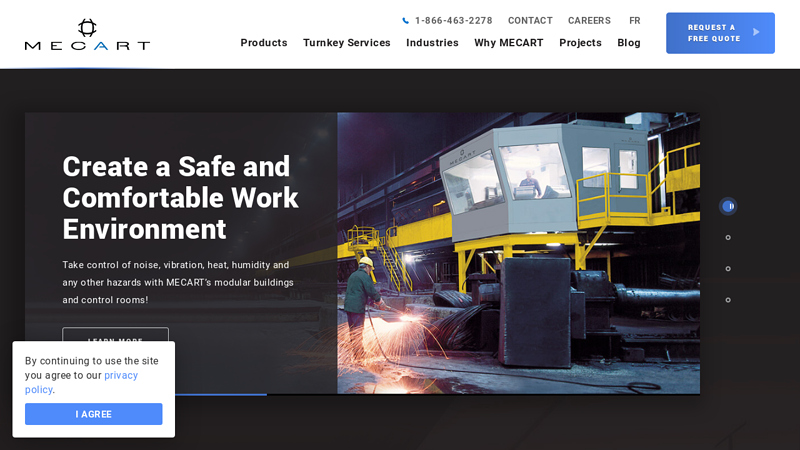Open the privacy policy link
Viewport: 800px width, 450px height.
82,382
